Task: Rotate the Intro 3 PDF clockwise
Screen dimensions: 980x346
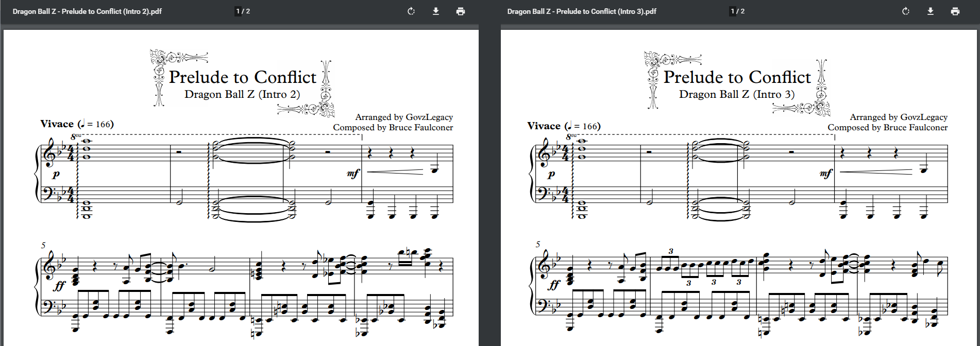Action: tap(905, 11)
